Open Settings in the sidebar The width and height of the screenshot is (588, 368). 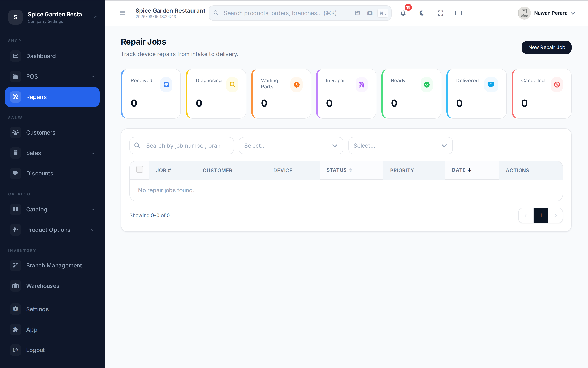click(x=52, y=309)
